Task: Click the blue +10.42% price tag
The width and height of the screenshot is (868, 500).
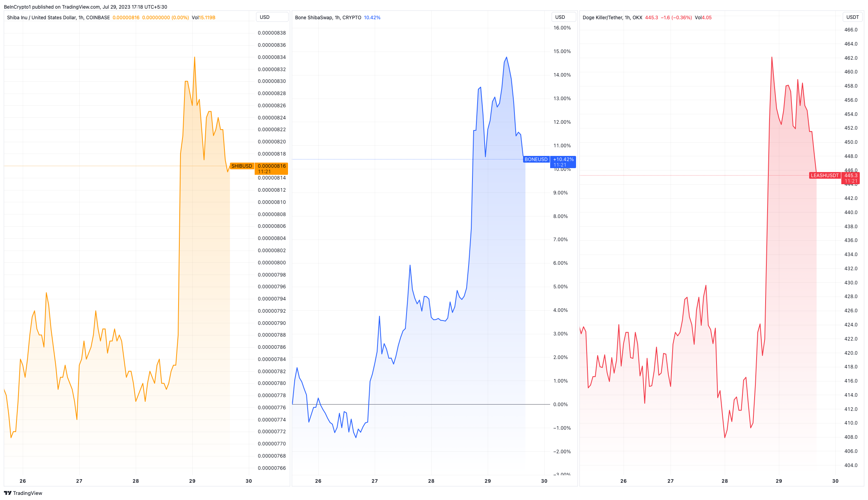Action: tap(563, 162)
